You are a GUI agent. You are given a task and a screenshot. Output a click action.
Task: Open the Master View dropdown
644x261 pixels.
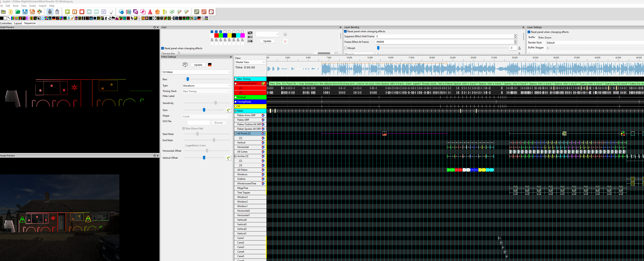tap(250, 62)
